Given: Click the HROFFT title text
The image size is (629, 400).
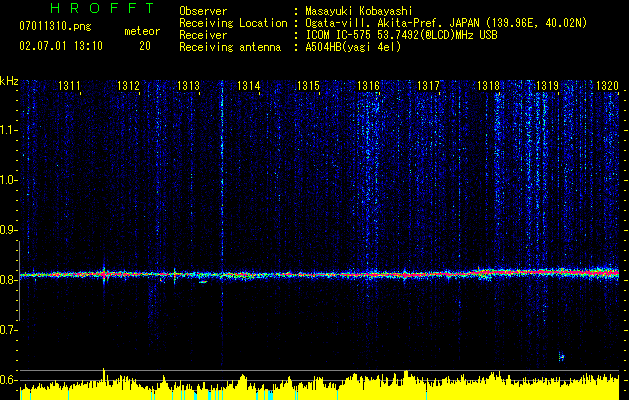Looking at the screenshot, I should coord(102,8).
